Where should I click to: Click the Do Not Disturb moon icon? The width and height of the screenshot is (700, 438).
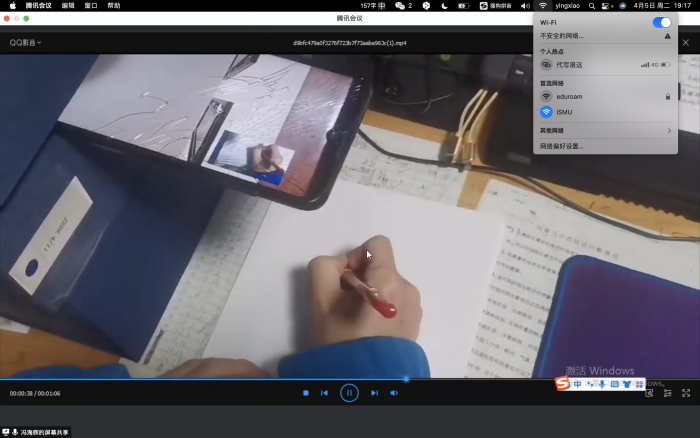click(445, 6)
